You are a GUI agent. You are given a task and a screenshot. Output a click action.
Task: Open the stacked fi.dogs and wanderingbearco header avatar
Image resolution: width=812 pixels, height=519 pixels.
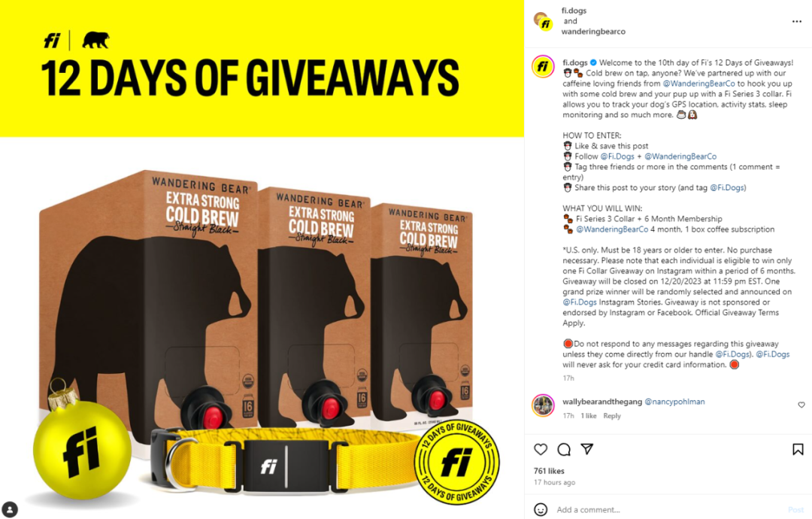click(x=544, y=21)
